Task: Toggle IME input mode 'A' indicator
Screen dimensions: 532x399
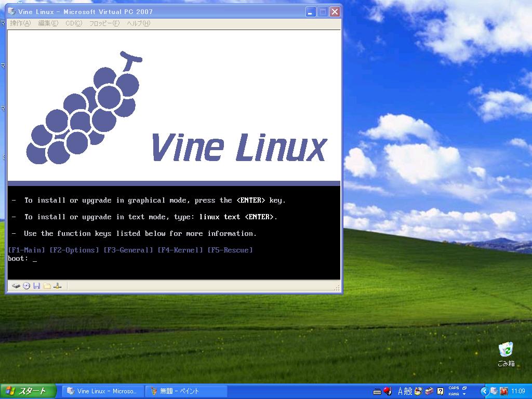Action: click(x=401, y=391)
